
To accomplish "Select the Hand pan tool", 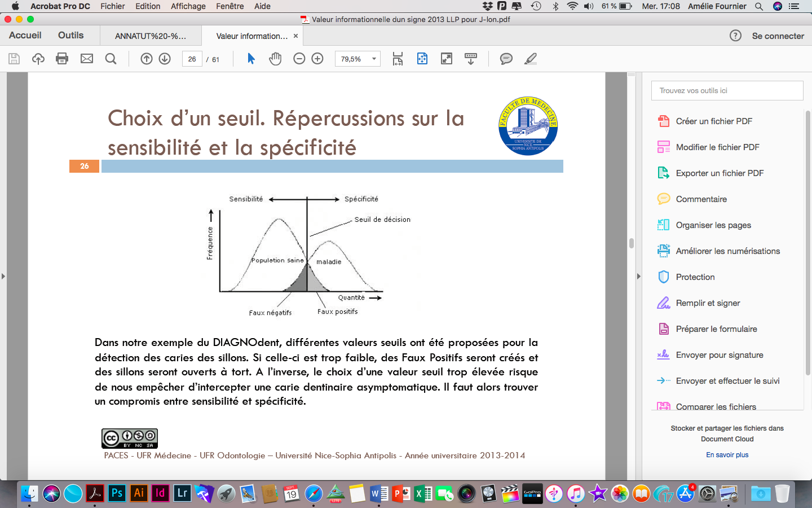I will pos(275,59).
